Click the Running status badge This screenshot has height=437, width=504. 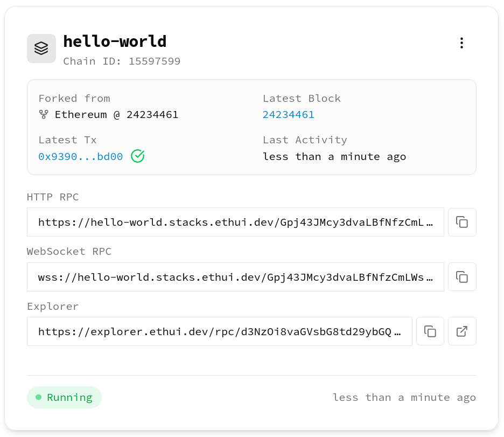(64, 398)
